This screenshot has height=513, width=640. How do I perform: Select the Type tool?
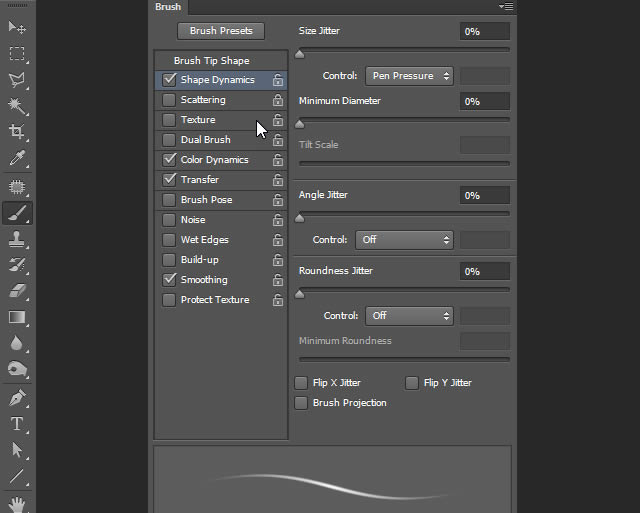17,424
